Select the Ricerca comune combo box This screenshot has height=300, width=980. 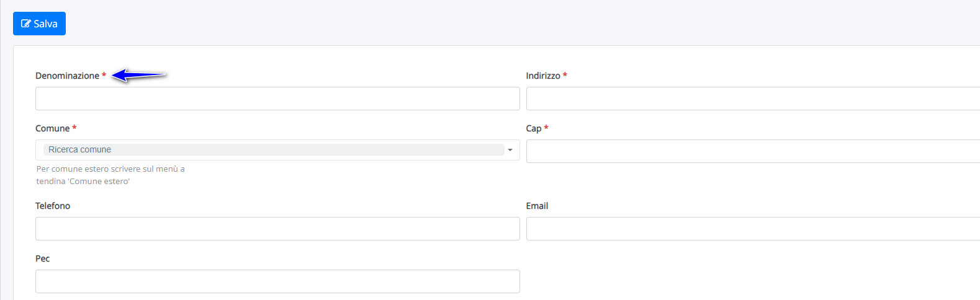[x=277, y=150]
